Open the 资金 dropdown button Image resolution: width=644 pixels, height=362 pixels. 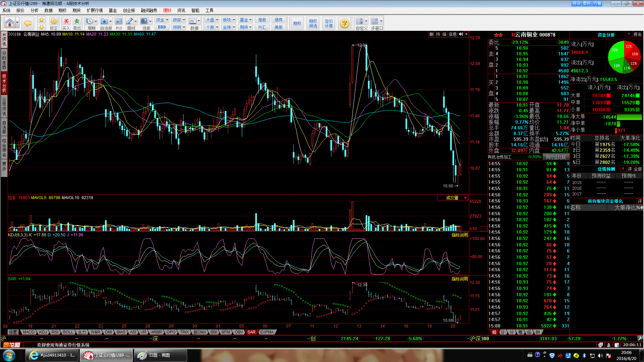click(162, 20)
